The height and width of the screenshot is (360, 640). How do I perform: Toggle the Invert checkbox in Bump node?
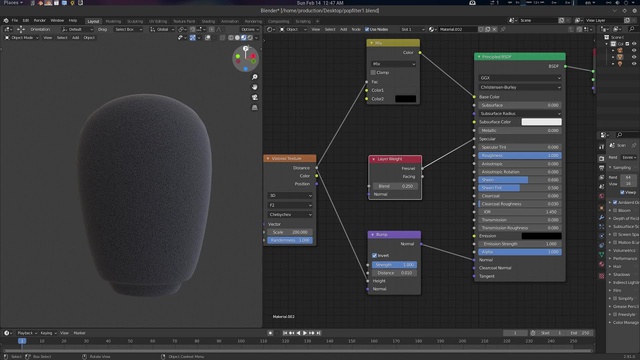[x=374, y=255]
